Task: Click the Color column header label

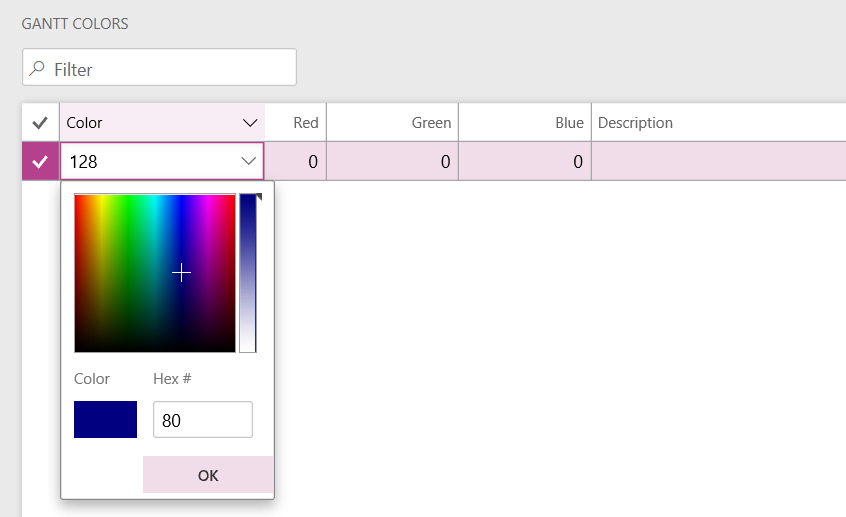Action: click(x=85, y=123)
